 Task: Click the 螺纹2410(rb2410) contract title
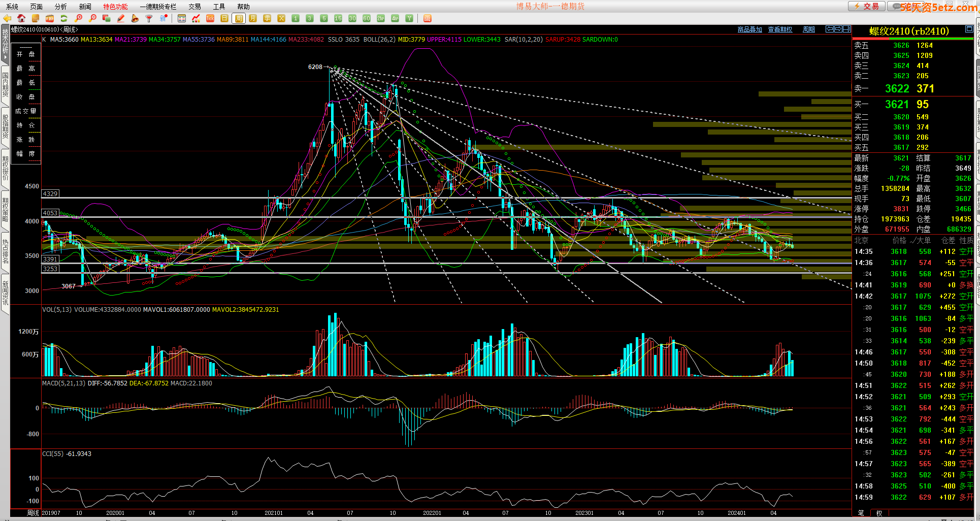coord(909,31)
